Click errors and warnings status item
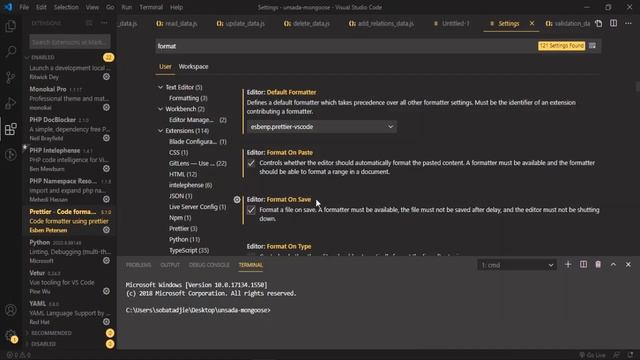This screenshot has width=640, height=360. click(18, 355)
